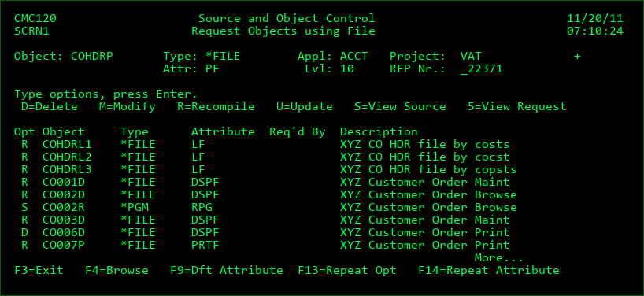This screenshot has width=644, height=296.
Task: Click the F3=Exit function key
Action: [39, 270]
